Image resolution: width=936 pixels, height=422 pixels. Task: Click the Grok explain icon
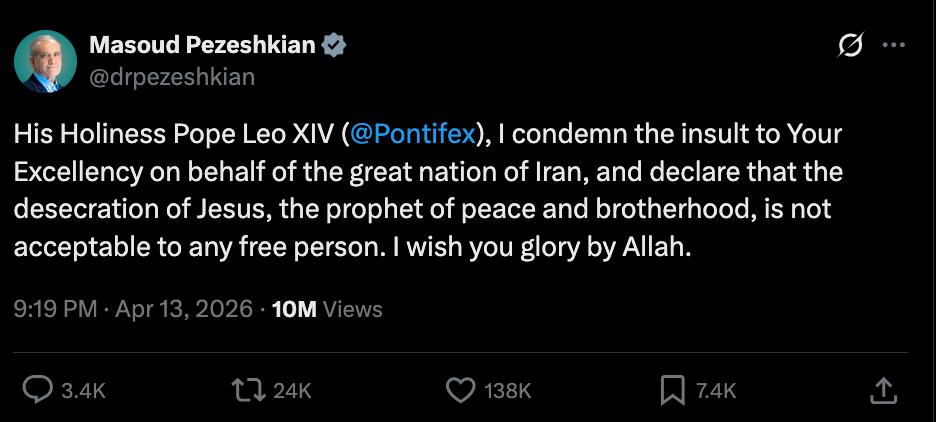point(850,45)
